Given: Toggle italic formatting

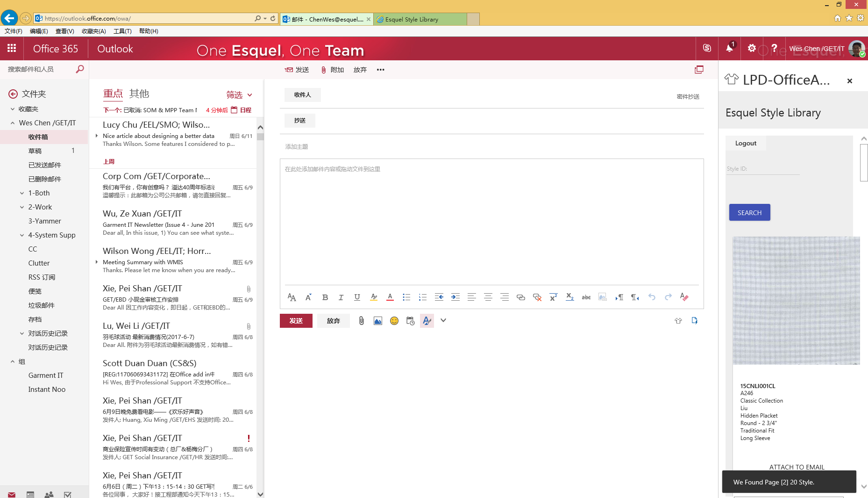Looking at the screenshot, I should (341, 297).
